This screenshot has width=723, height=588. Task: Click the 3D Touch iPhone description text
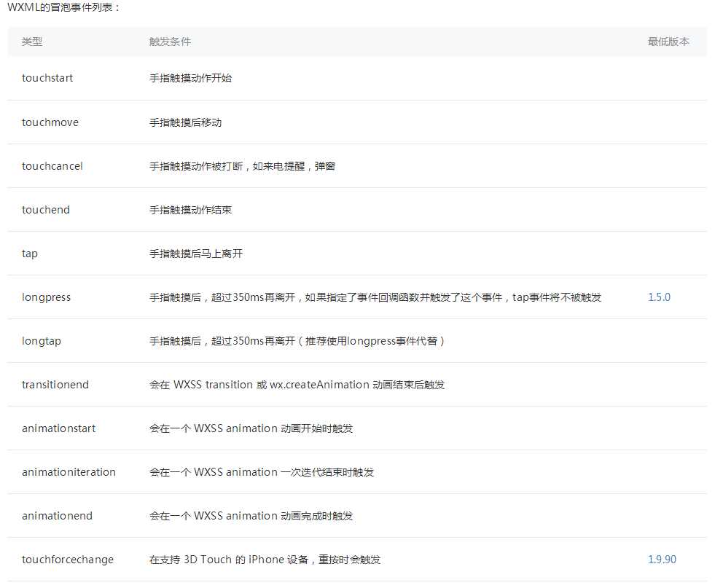pyautogui.click(x=265, y=560)
